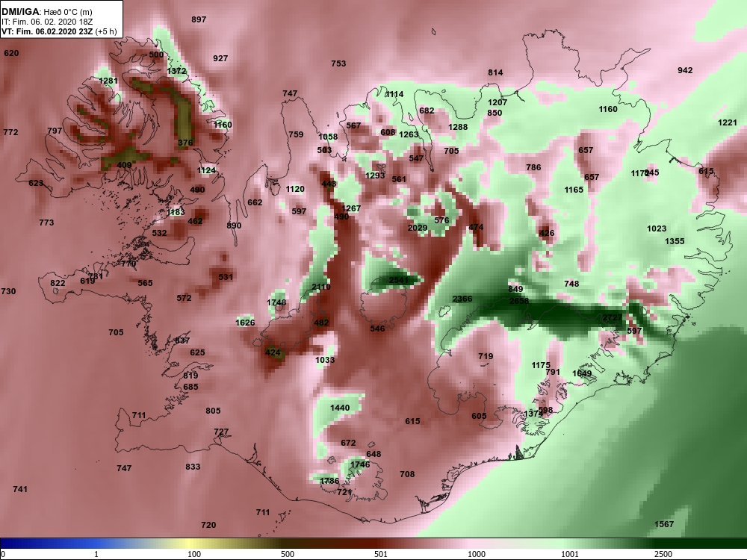Click the map value 753
Viewport: 747px width, 560px height.
[338, 63]
